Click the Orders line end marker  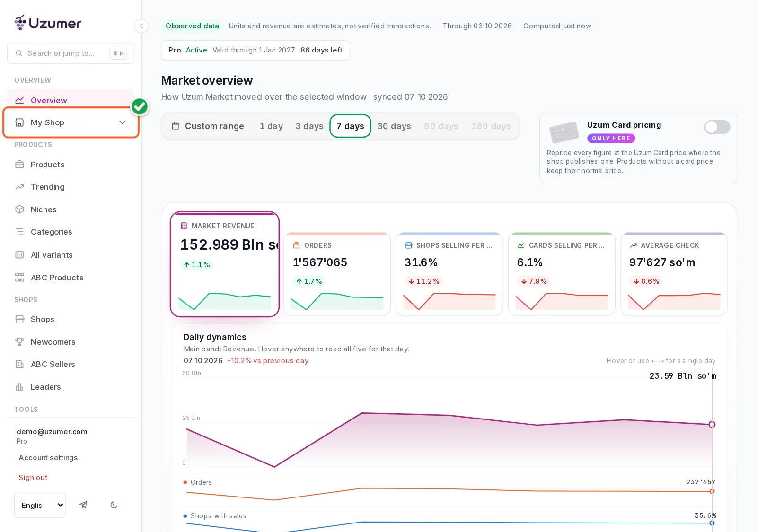point(712,491)
